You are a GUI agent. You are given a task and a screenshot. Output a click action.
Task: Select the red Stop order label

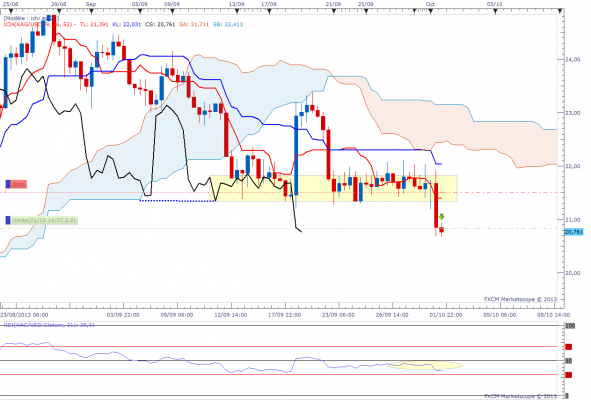point(19,184)
